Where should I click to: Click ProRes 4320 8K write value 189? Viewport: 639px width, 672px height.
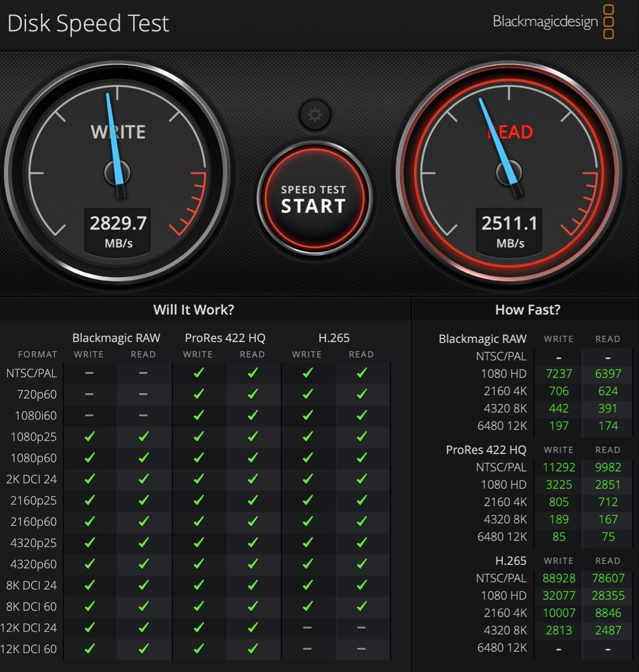(558, 519)
